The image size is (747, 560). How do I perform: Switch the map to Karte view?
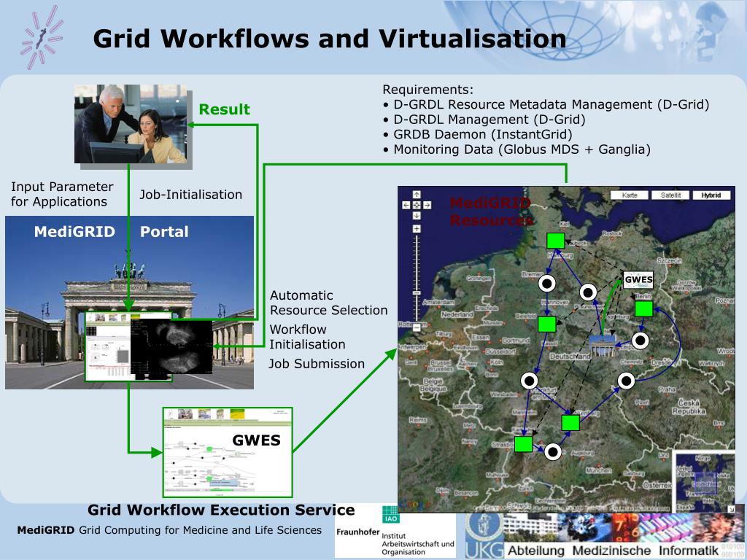(x=630, y=195)
